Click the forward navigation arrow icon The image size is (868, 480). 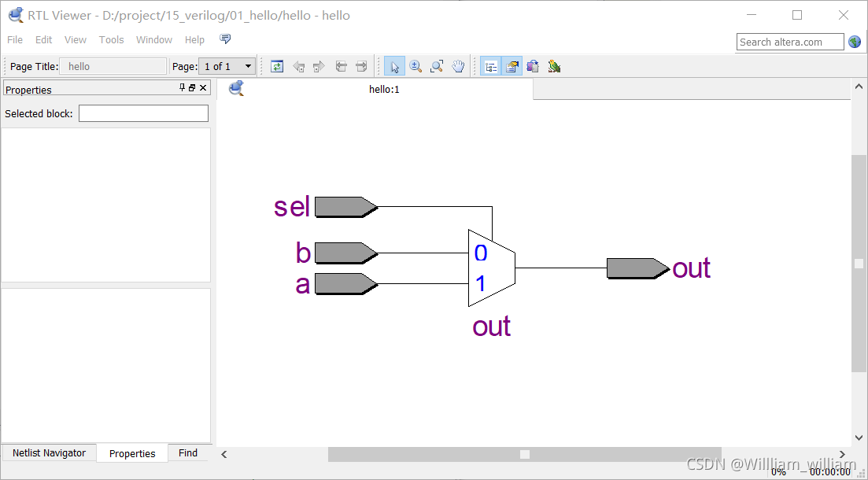319,66
